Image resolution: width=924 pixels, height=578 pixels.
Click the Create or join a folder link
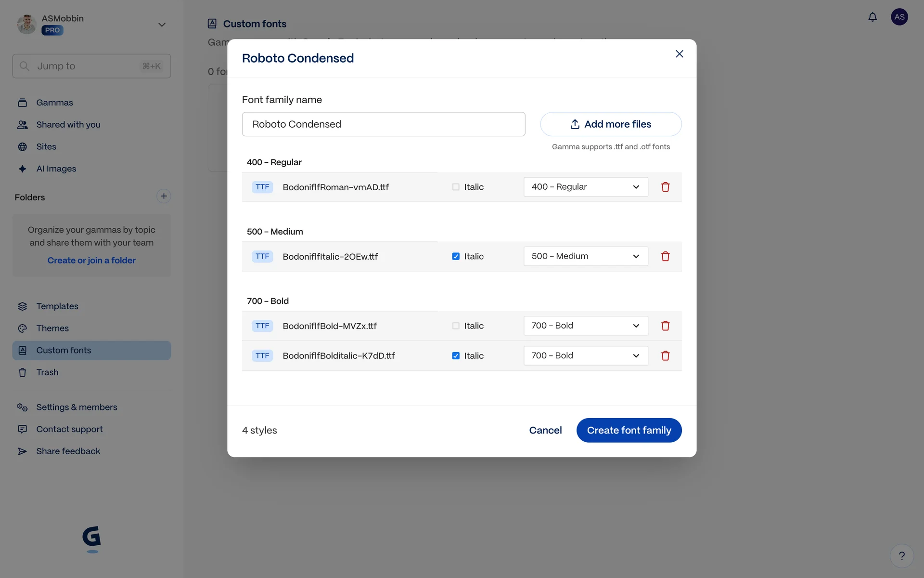pos(91,261)
